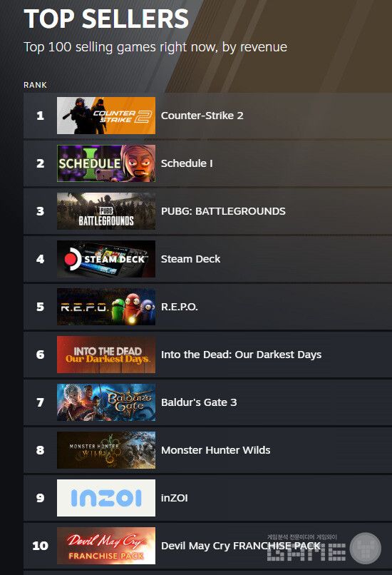Select the Monster Hunter Wilds title text
This screenshot has height=575, width=392.
pyautogui.click(x=215, y=450)
